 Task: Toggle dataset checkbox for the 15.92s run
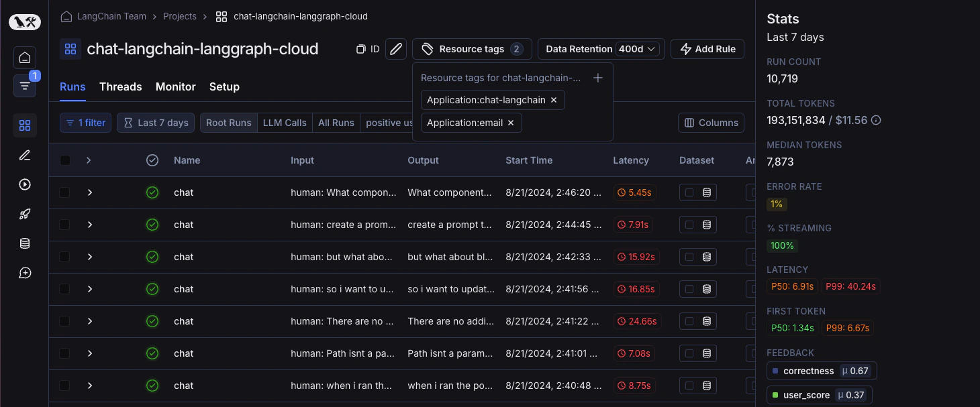(x=689, y=257)
